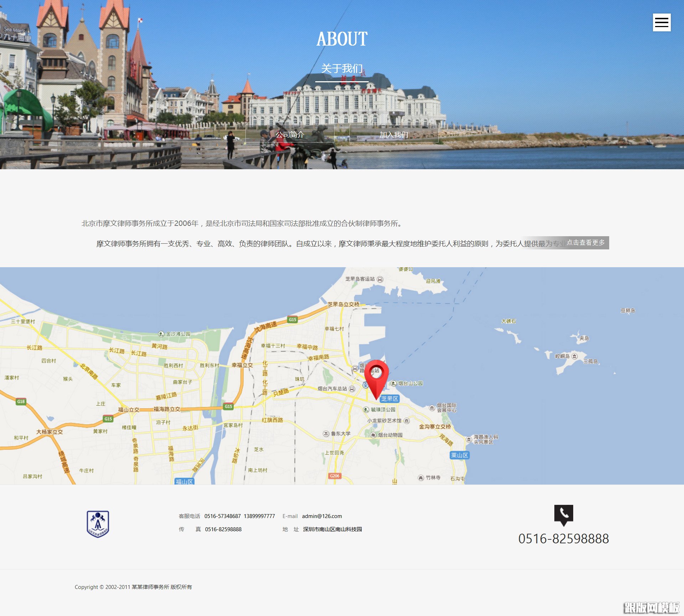Click the 金沙滩公园 park marker on map
Image resolution: width=684 pixels, height=616 pixels.
coord(161,334)
